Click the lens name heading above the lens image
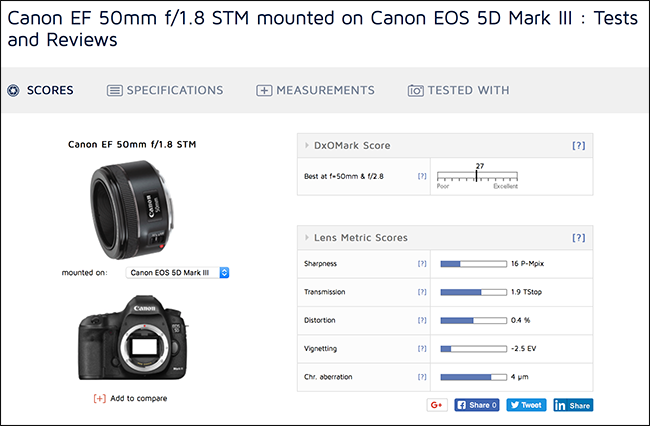Screen dimensions: 650x426 point(132,144)
